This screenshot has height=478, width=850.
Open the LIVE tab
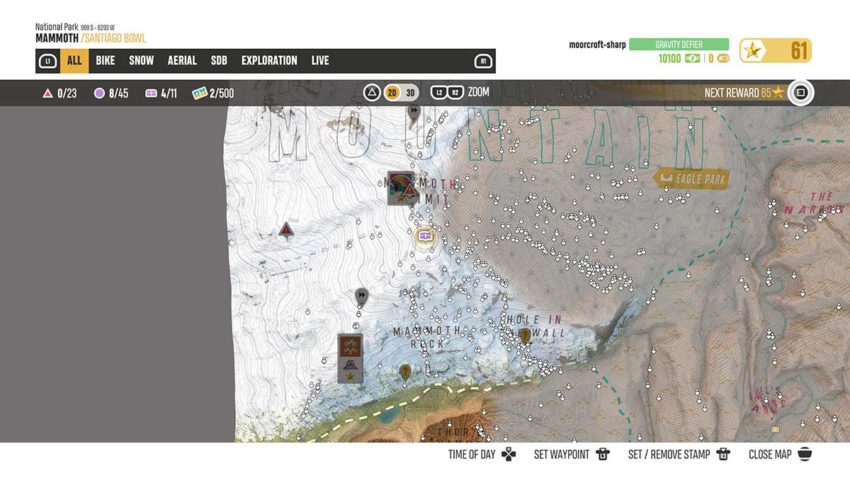coord(320,61)
